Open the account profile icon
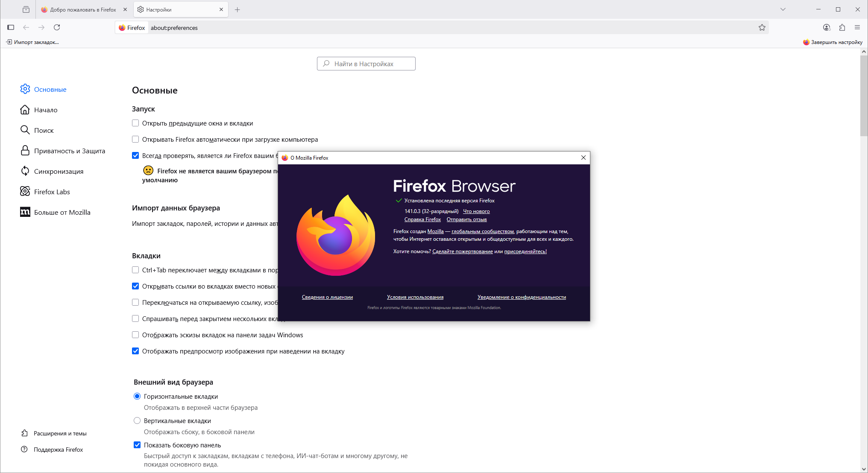 [827, 27]
